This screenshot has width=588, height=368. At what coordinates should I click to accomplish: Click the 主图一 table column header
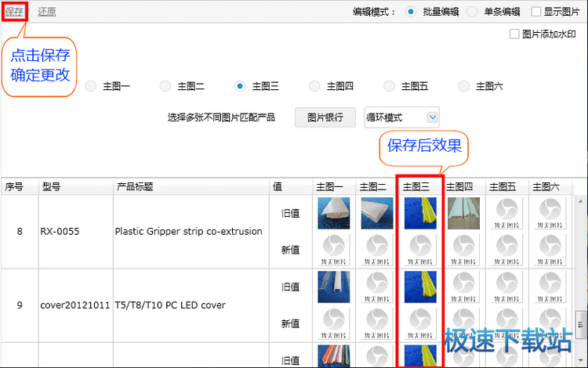pos(334,186)
